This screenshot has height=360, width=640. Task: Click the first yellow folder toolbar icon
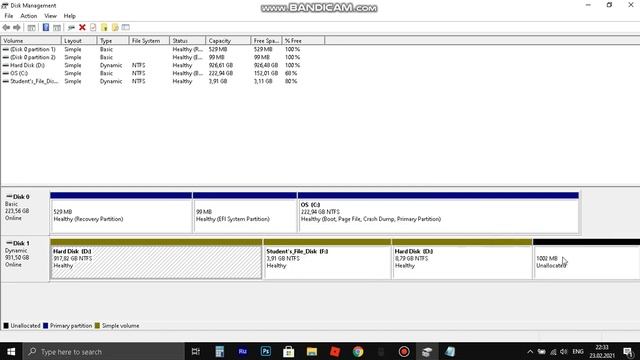104,27
